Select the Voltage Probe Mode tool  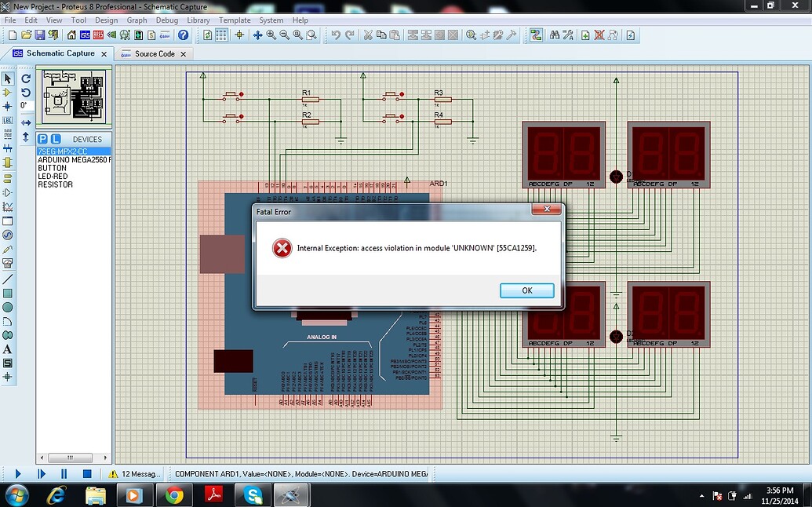point(9,249)
